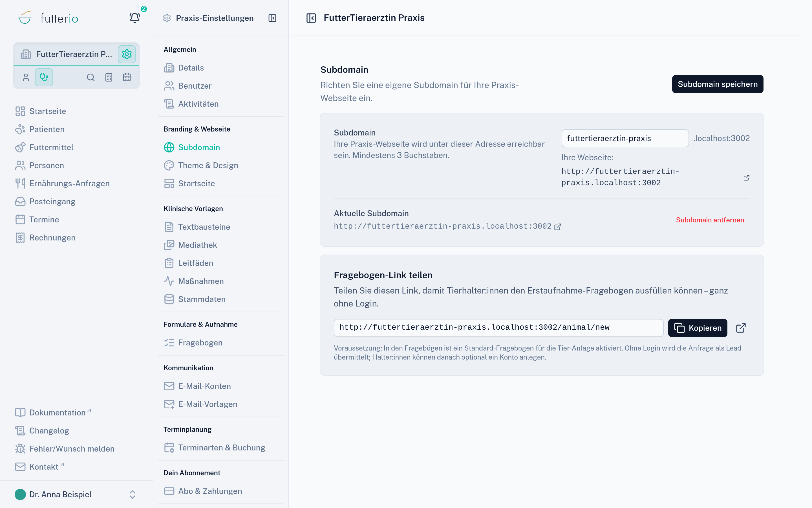Click Subdomain entfernen
This screenshot has width=812, height=508.
[x=710, y=220]
